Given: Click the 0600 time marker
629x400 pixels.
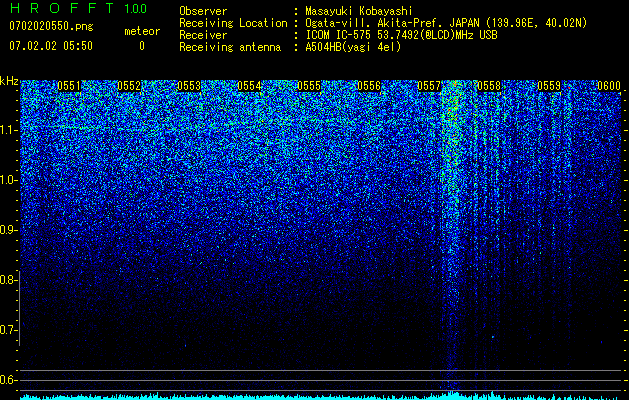Looking at the screenshot, I should [609, 86].
